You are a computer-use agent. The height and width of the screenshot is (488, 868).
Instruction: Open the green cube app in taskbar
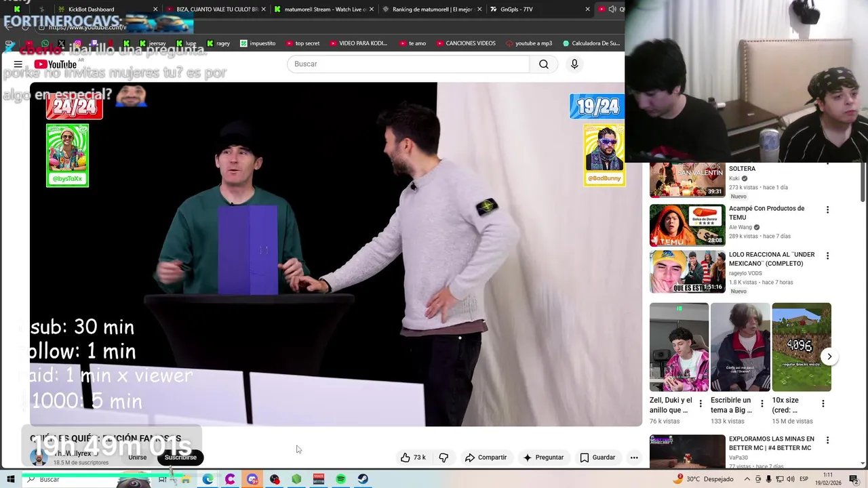click(x=296, y=479)
